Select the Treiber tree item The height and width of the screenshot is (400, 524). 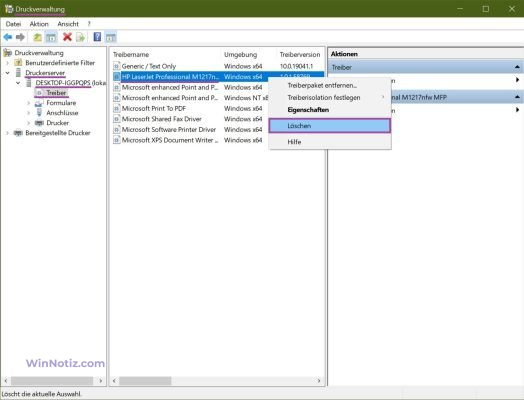[56, 93]
